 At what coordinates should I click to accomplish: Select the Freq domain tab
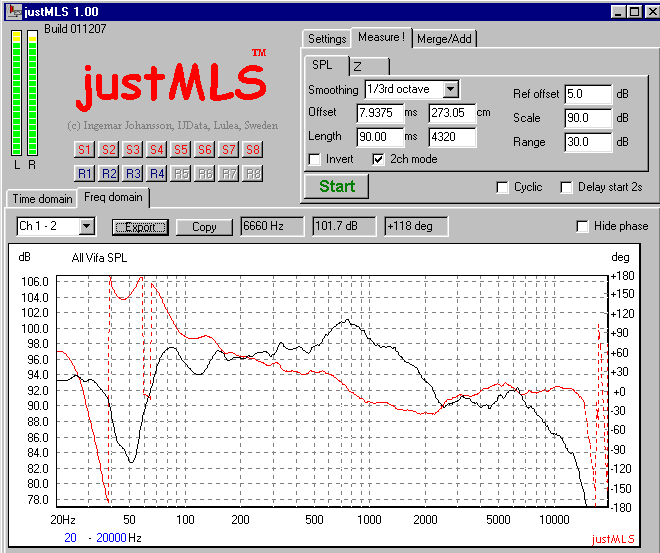point(113,197)
